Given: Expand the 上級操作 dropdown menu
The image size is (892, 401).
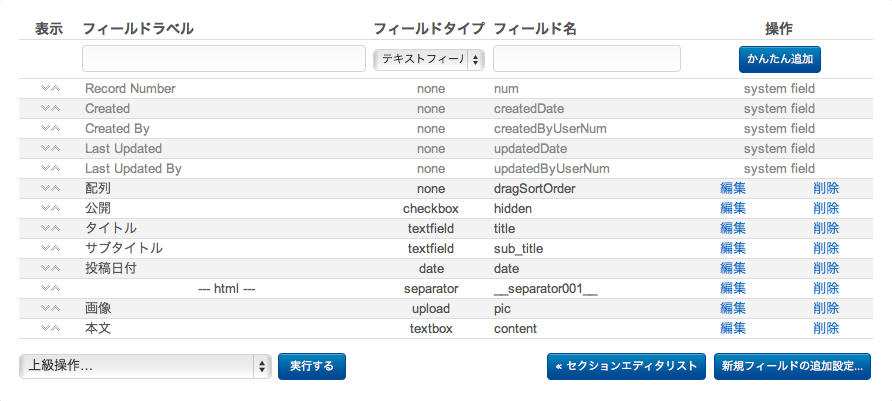Looking at the screenshot, I should point(145,366).
